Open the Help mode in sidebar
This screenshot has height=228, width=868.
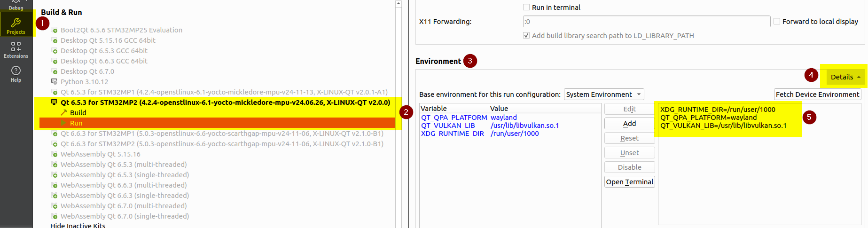point(16,74)
